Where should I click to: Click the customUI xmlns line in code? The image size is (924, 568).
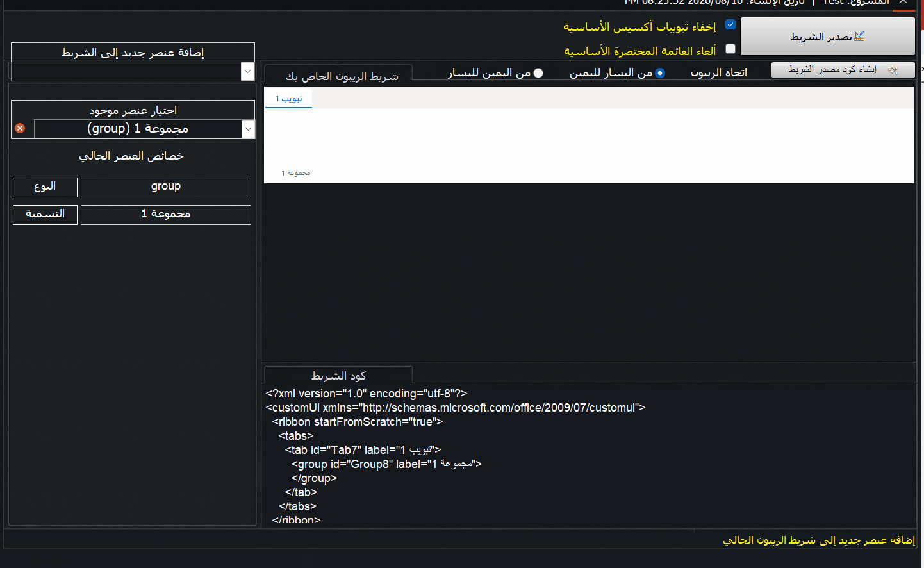click(x=456, y=408)
